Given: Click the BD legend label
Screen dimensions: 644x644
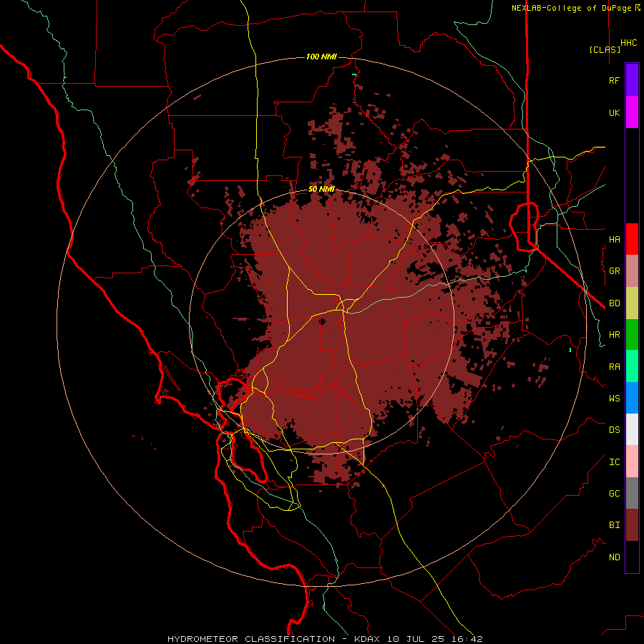Looking at the screenshot, I should click(614, 303).
